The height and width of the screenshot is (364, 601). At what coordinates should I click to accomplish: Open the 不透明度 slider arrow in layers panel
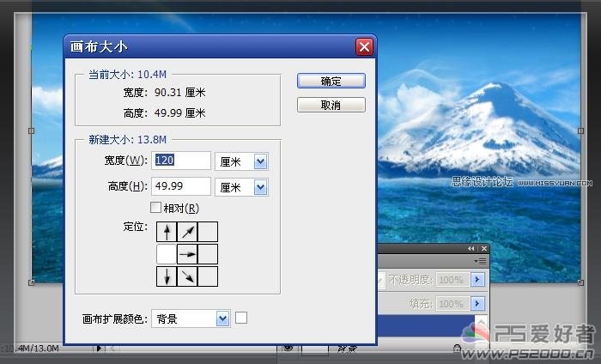point(477,280)
